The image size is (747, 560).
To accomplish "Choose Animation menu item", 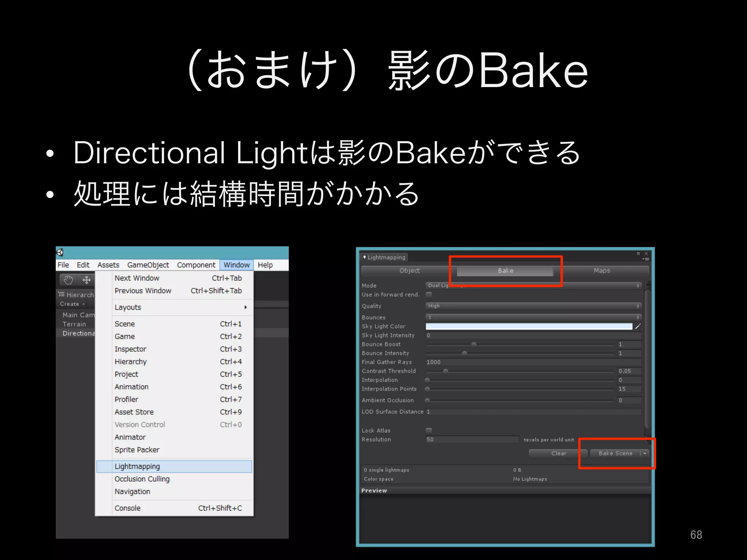I will click(174, 387).
